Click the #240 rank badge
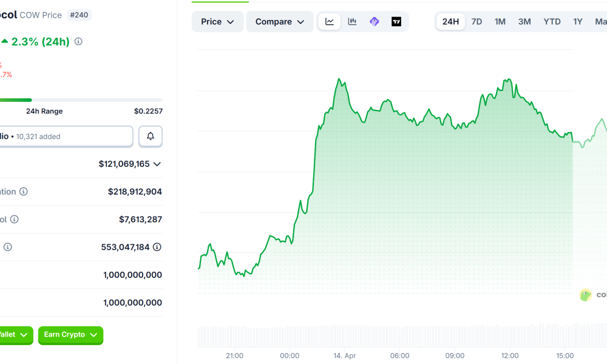This screenshot has width=607, height=364. pyautogui.click(x=79, y=15)
